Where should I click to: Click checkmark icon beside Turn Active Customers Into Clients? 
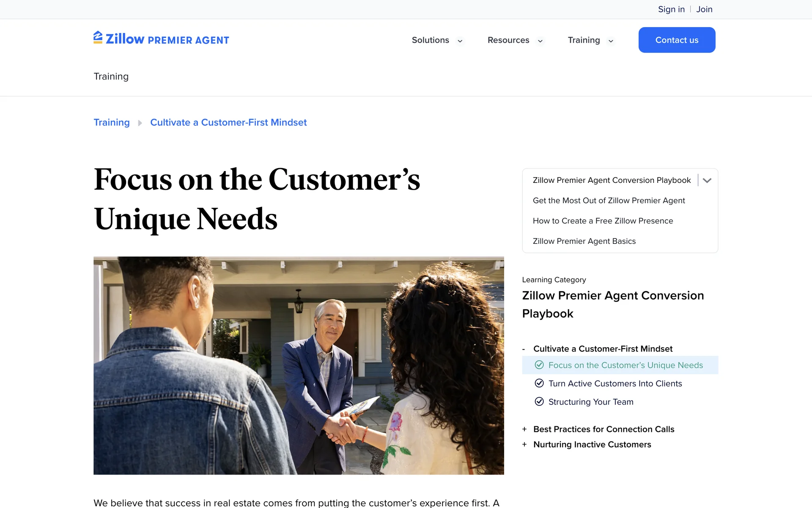pos(539,383)
